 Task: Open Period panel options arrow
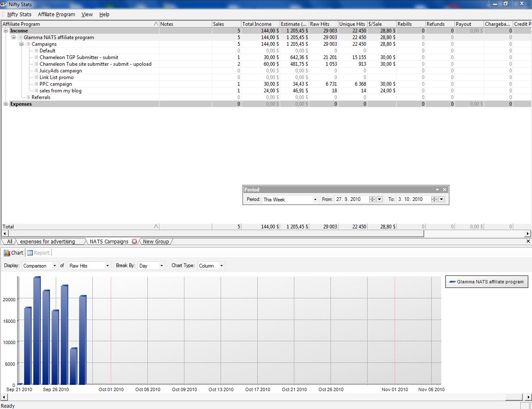[437, 190]
